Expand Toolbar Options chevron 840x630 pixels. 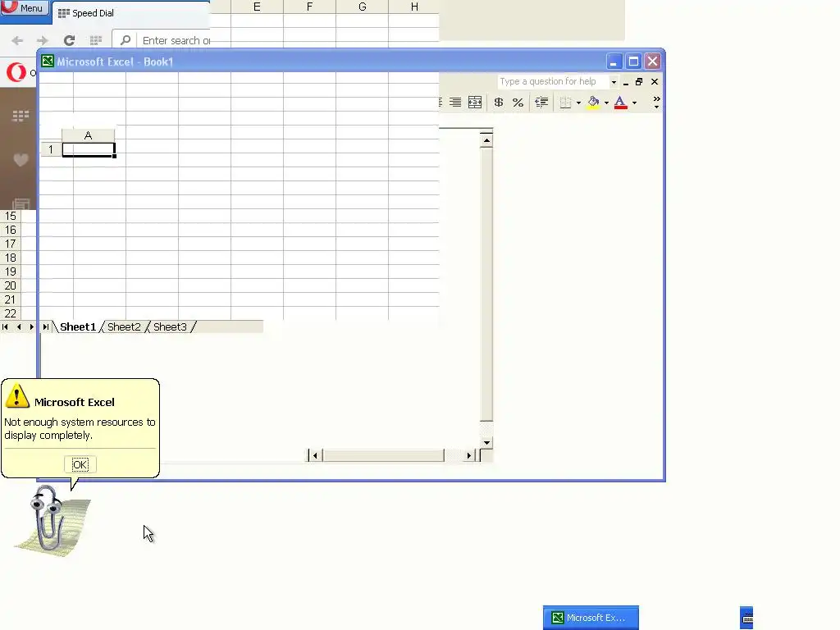(657, 103)
